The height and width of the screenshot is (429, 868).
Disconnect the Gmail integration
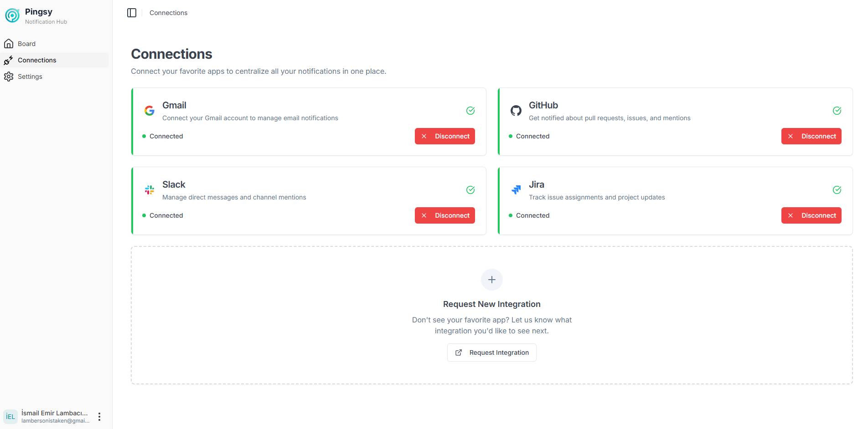(x=445, y=136)
